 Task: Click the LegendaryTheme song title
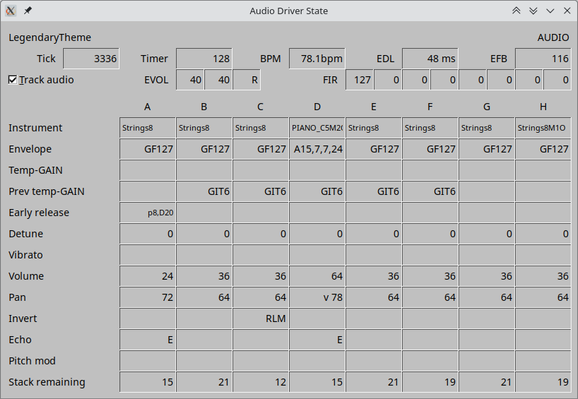coord(50,37)
